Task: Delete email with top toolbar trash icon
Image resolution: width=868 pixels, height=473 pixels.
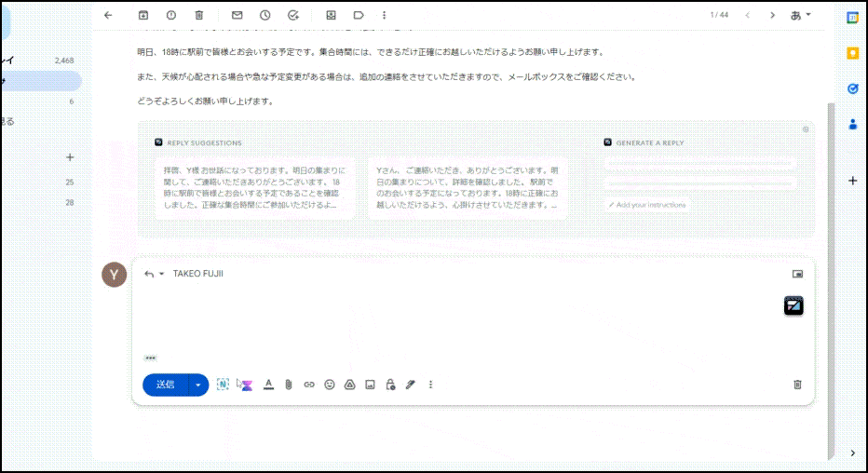Action: click(x=198, y=16)
